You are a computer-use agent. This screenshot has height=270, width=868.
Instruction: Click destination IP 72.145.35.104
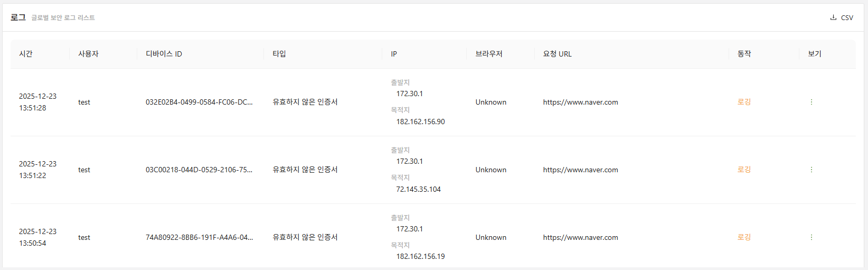pyautogui.click(x=418, y=189)
